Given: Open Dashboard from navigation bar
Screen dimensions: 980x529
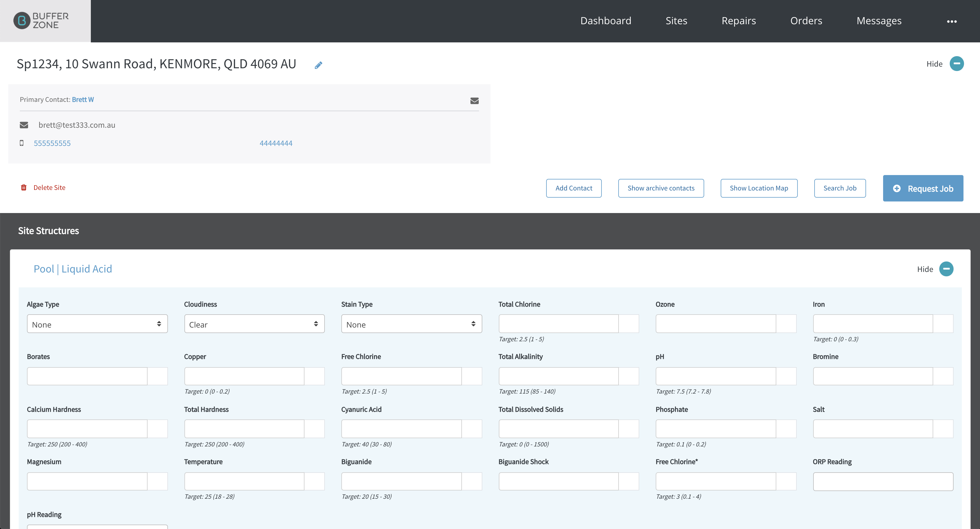Looking at the screenshot, I should (606, 21).
